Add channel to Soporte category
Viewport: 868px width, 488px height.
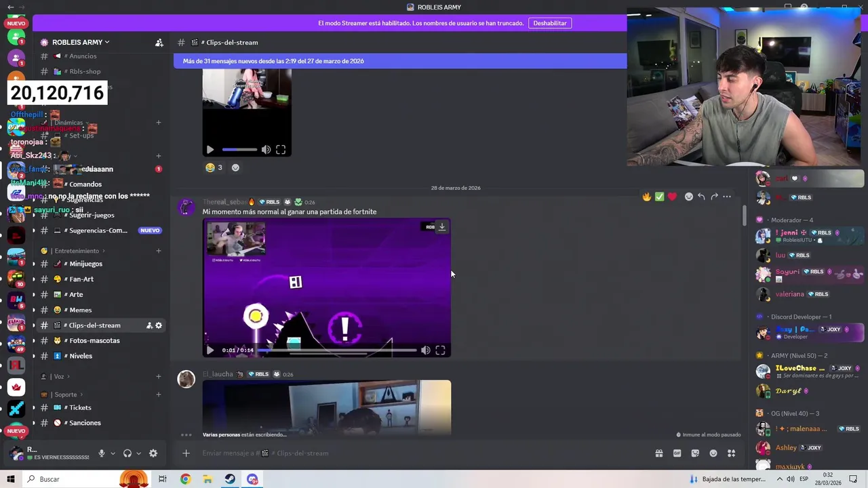(x=159, y=394)
